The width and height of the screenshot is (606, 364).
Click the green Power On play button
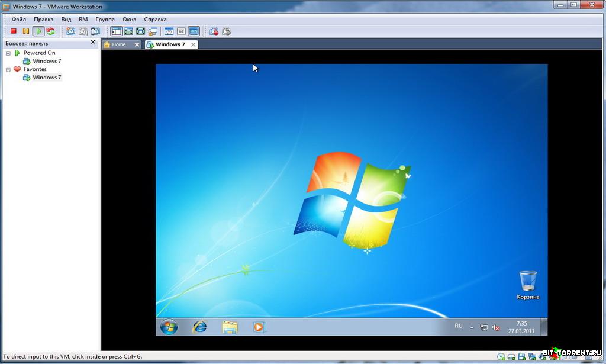(38, 31)
